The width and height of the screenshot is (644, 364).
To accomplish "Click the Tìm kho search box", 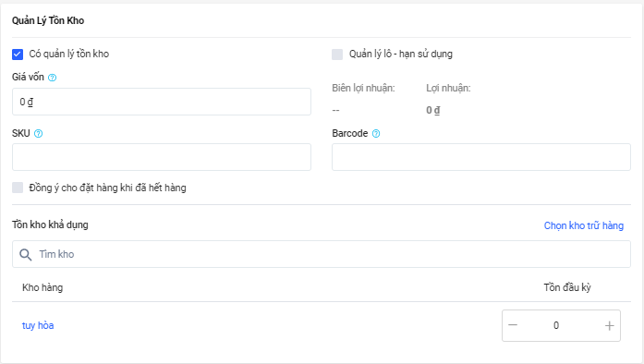I will (x=322, y=254).
